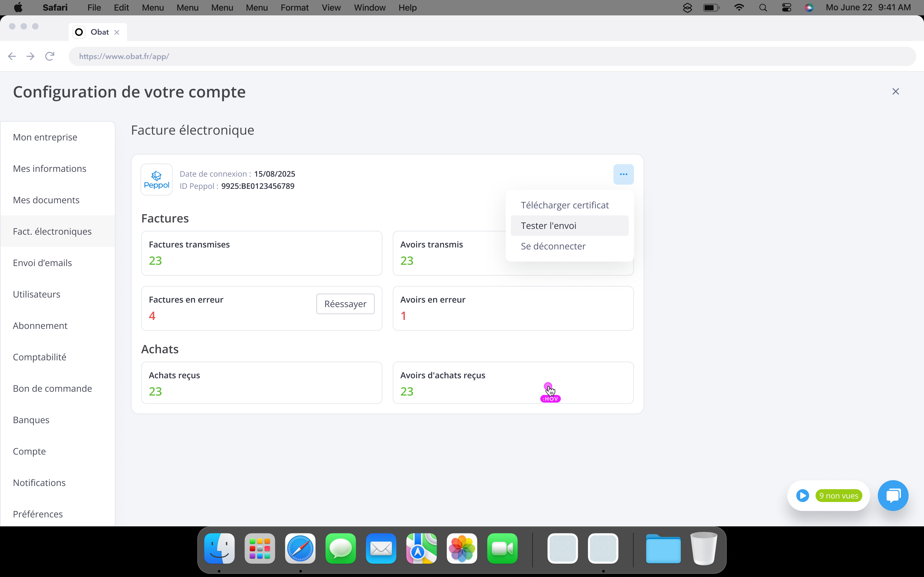Open the three-dots options menu on the Peppol card
The width and height of the screenshot is (924, 577).
point(623,174)
